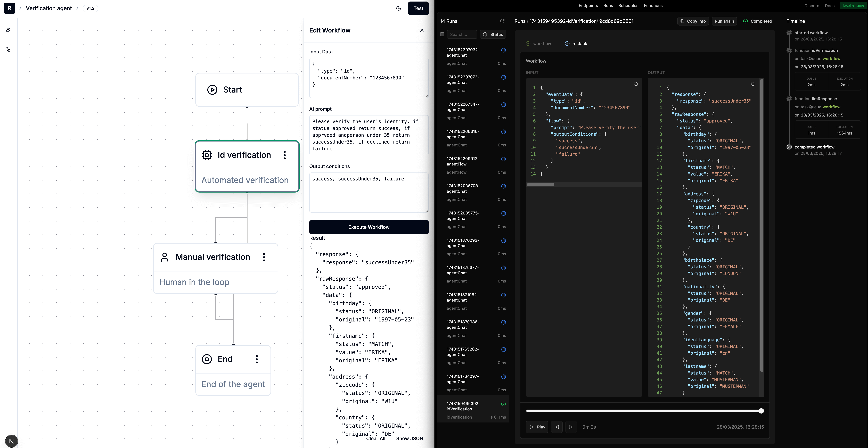Screen dimensions: 868x448
Task: Copy the INPUT JSON using its copy icon
Action: tap(636, 84)
